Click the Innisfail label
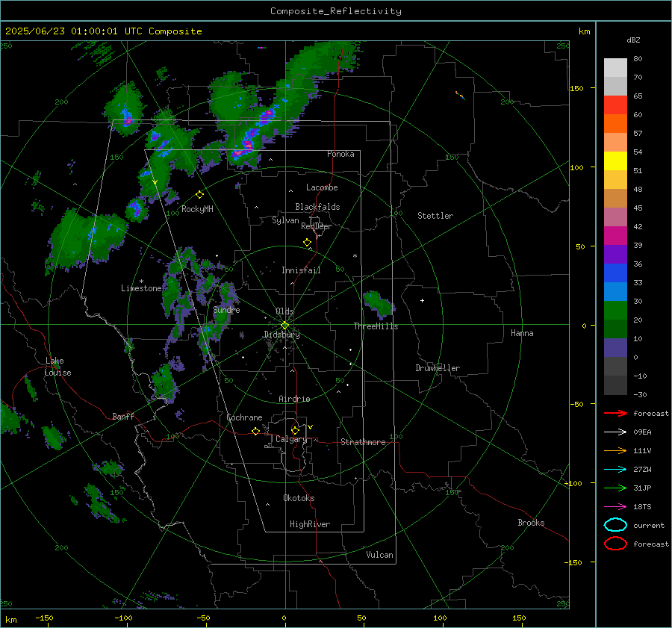672x628 pixels. [x=301, y=270]
